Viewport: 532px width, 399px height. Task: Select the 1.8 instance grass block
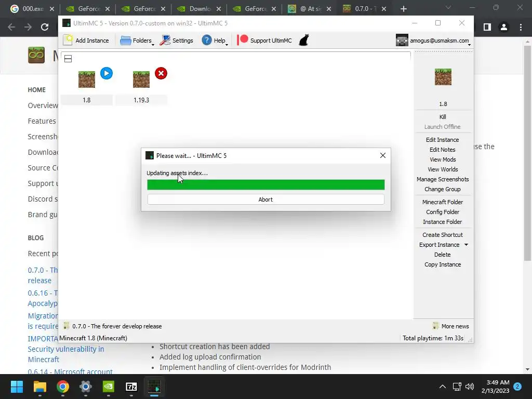[x=87, y=79]
